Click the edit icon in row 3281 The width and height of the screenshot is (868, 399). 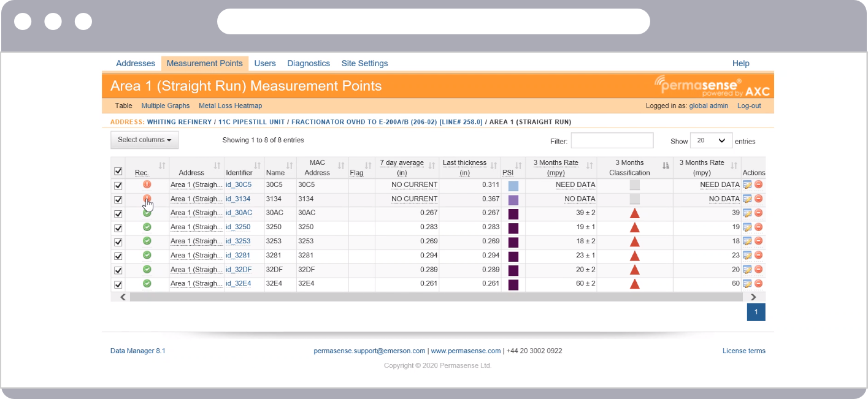tap(747, 255)
